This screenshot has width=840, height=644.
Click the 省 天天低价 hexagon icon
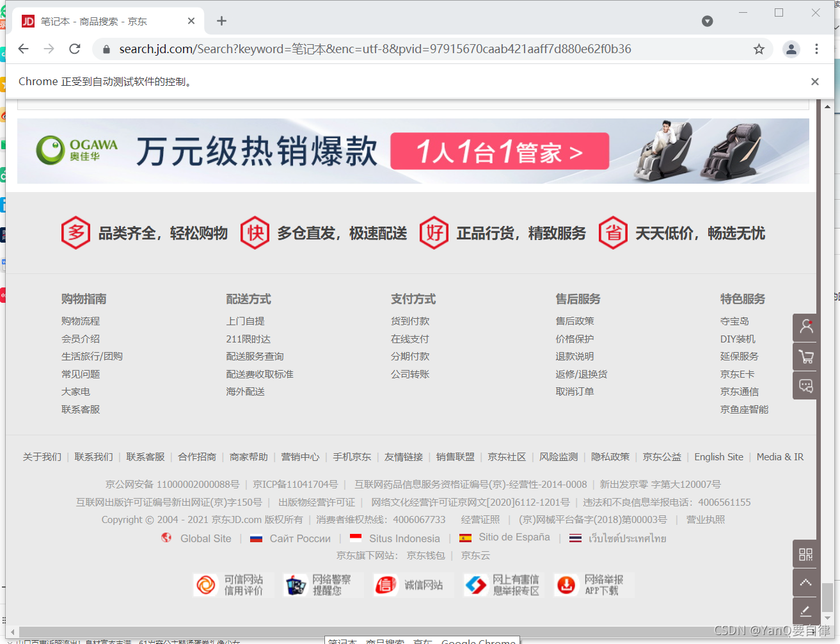pos(614,233)
